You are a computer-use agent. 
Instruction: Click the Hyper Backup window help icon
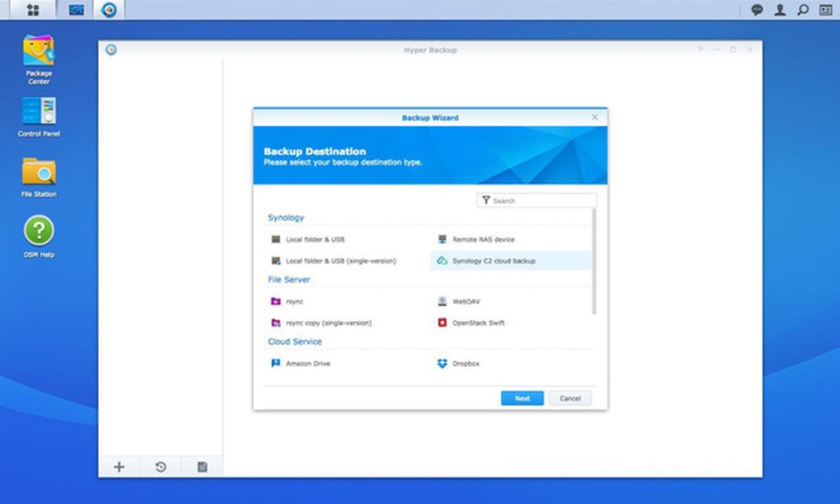700,49
